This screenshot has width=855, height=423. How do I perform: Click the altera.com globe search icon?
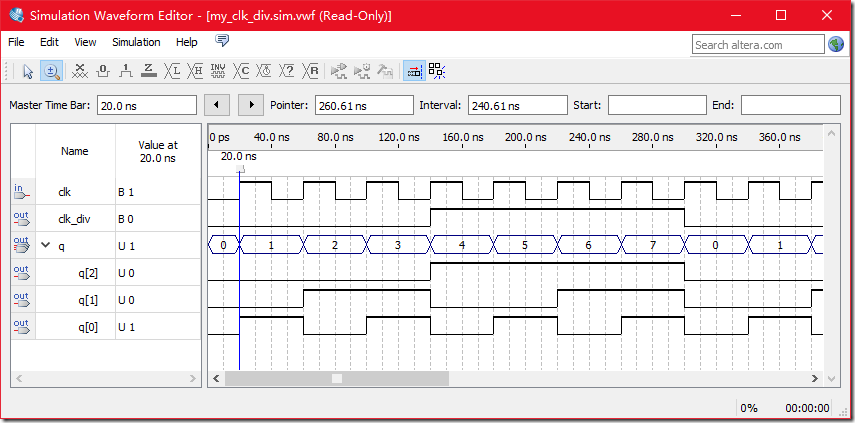(836, 44)
